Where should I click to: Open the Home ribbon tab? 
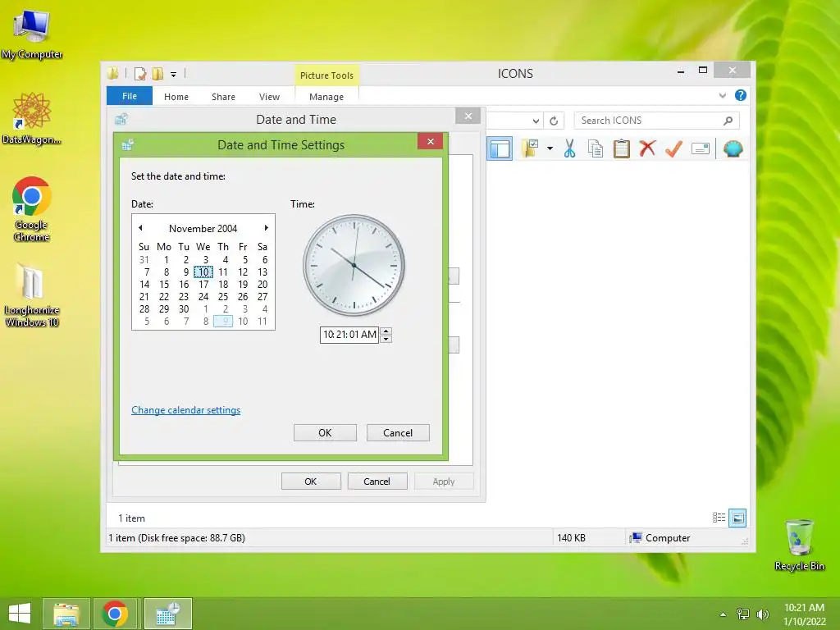[176, 97]
